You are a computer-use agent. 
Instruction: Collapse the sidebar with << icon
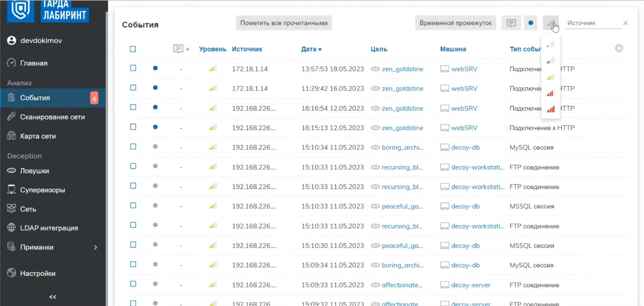click(x=53, y=297)
